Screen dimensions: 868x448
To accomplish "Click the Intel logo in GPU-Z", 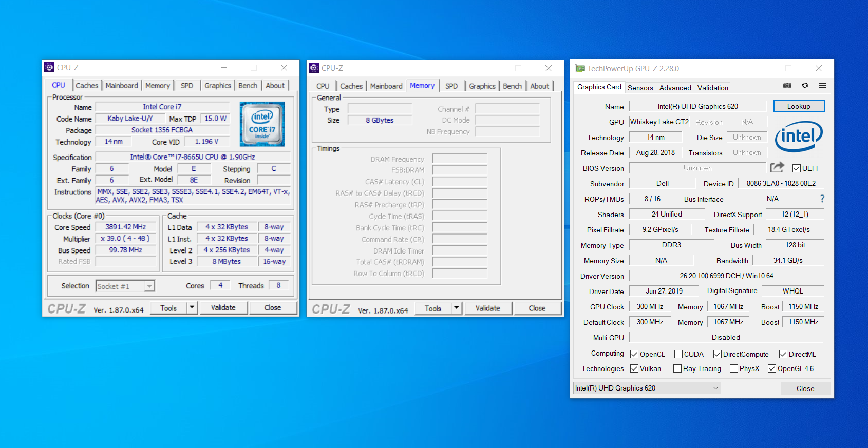I will 799,137.
